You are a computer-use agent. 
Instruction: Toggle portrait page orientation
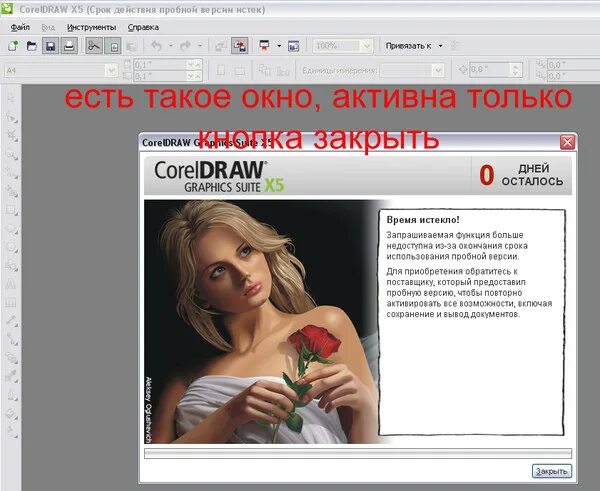coord(221,70)
